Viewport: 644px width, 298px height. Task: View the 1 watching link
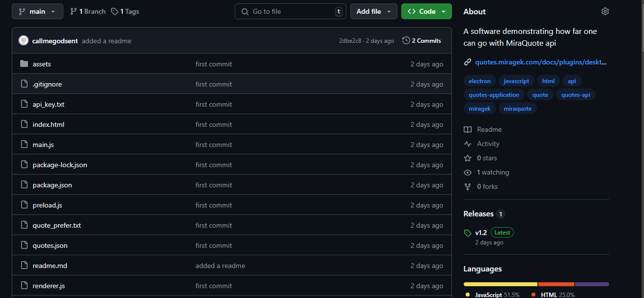click(x=486, y=172)
